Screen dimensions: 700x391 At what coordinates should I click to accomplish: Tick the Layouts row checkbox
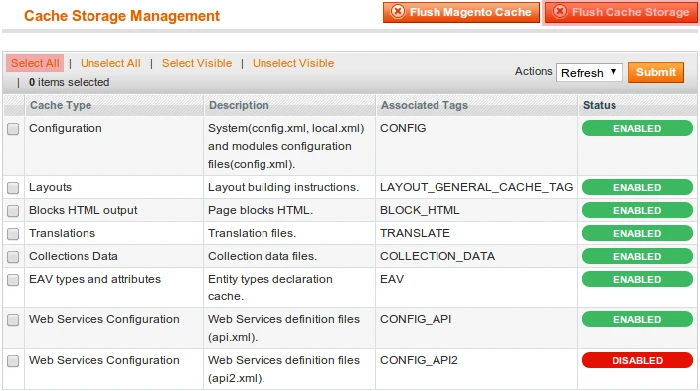click(13, 188)
